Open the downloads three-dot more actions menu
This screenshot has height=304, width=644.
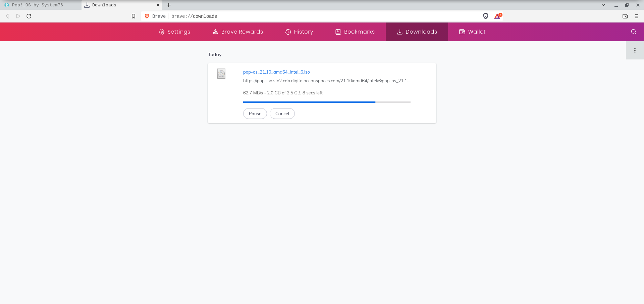click(x=635, y=50)
